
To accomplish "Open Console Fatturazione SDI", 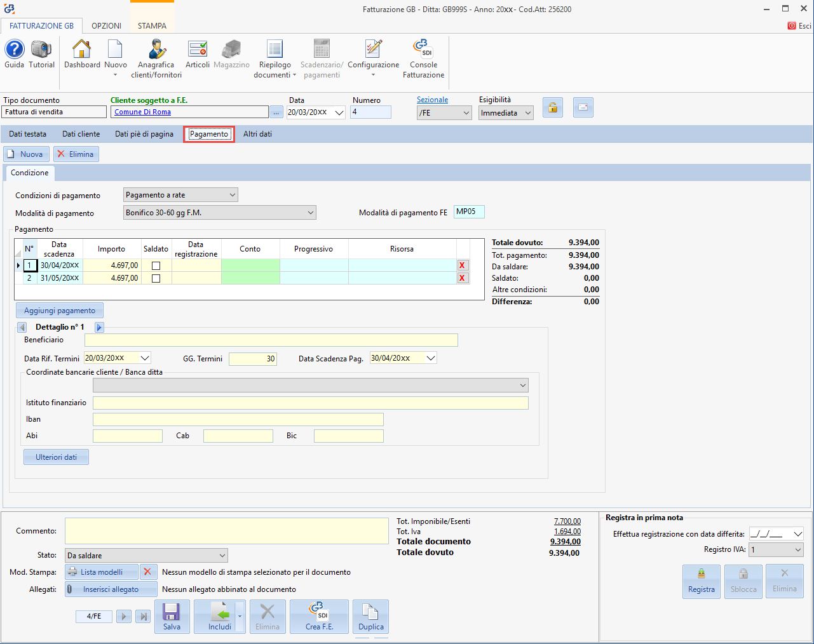I will coord(423,58).
